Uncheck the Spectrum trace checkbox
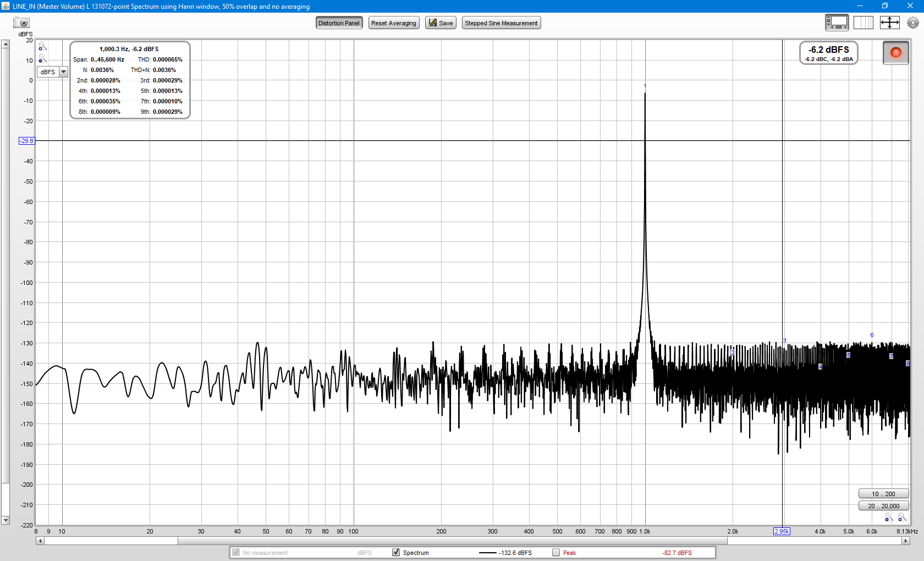The image size is (924, 561). pyautogui.click(x=396, y=552)
